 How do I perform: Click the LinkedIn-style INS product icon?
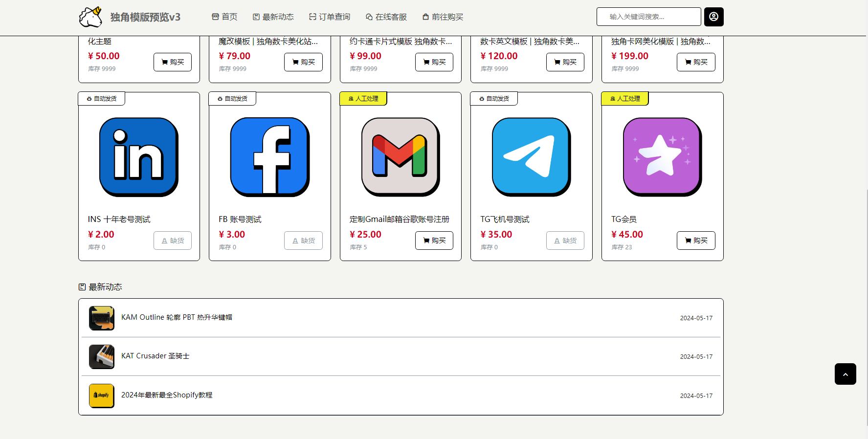tap(139, 157)
